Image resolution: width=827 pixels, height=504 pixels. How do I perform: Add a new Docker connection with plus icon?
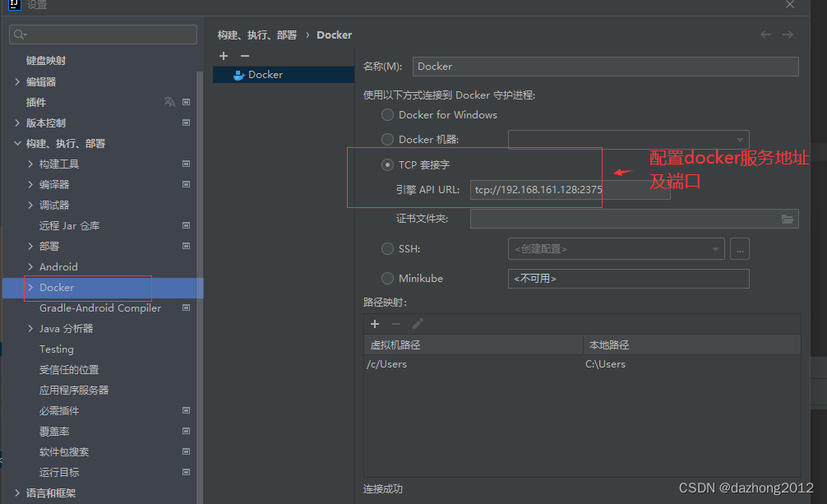[x=224, y=56]
